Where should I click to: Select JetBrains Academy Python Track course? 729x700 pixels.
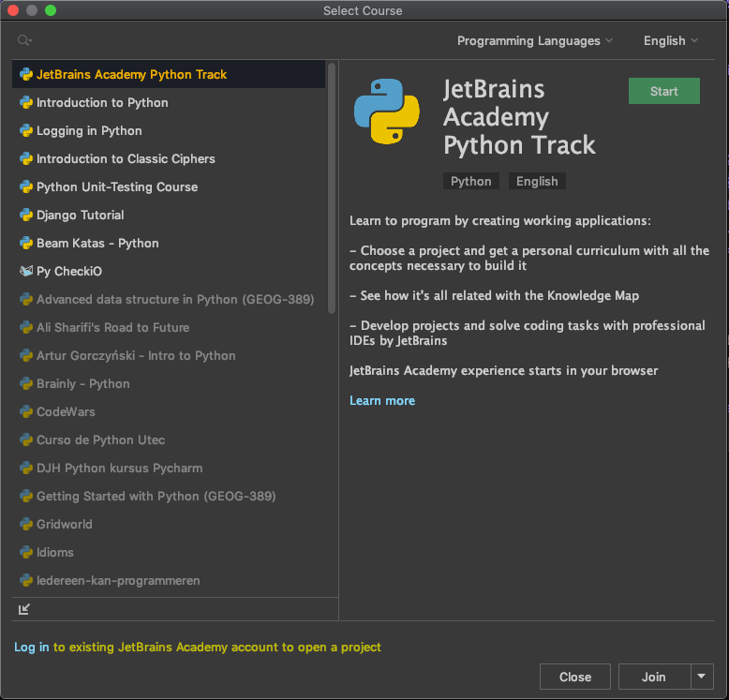(x=169, y=74)
